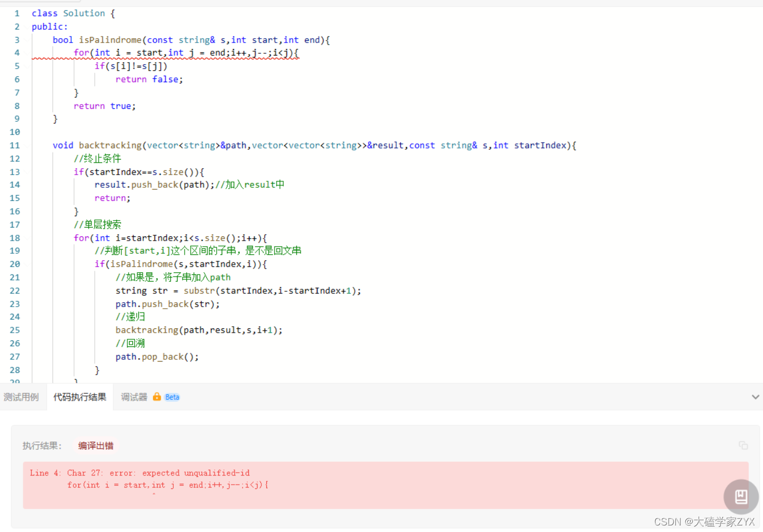Click 'if(startIndex==s.size()){' line
The image size is (763, 532).
pyautogui.click(x=139, y=172)
